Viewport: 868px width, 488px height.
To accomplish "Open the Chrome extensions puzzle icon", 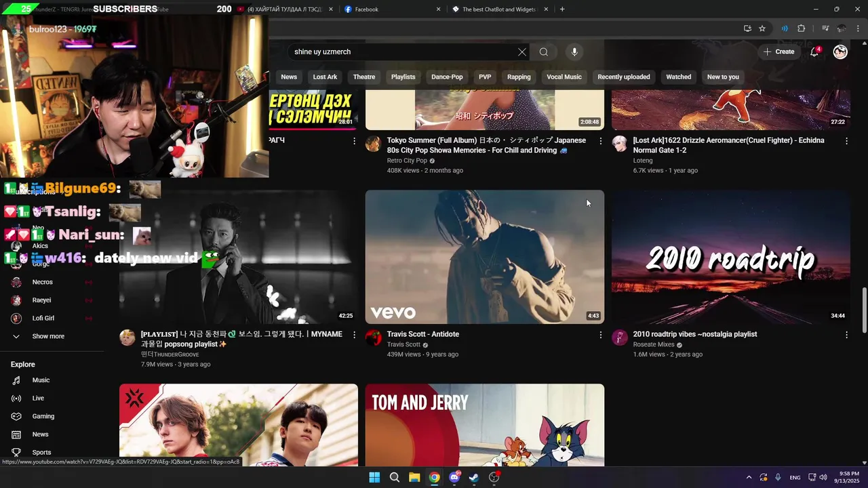I will (x=802, y=28).
